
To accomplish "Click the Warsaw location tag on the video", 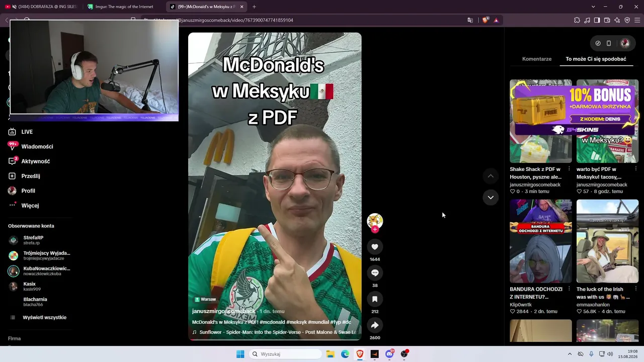I will [205, 299].
